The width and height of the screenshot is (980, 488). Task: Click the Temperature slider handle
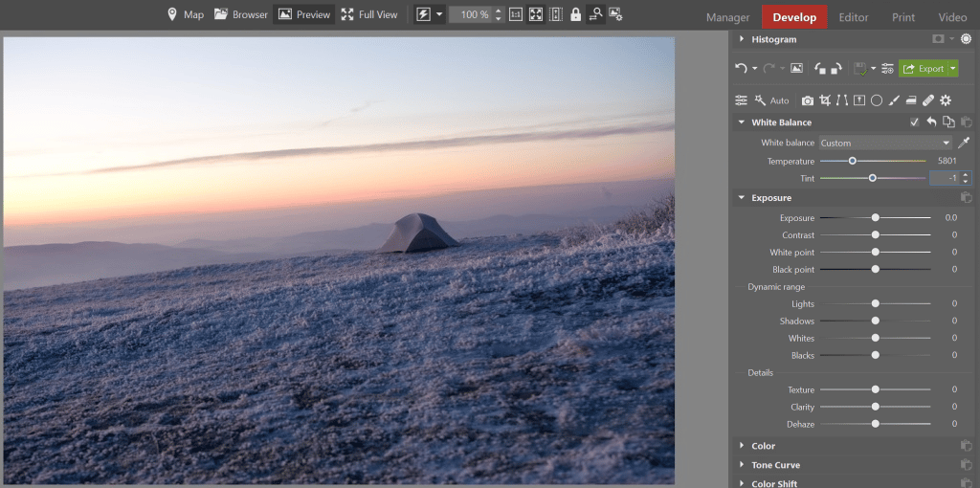click(x=852, y=161)
